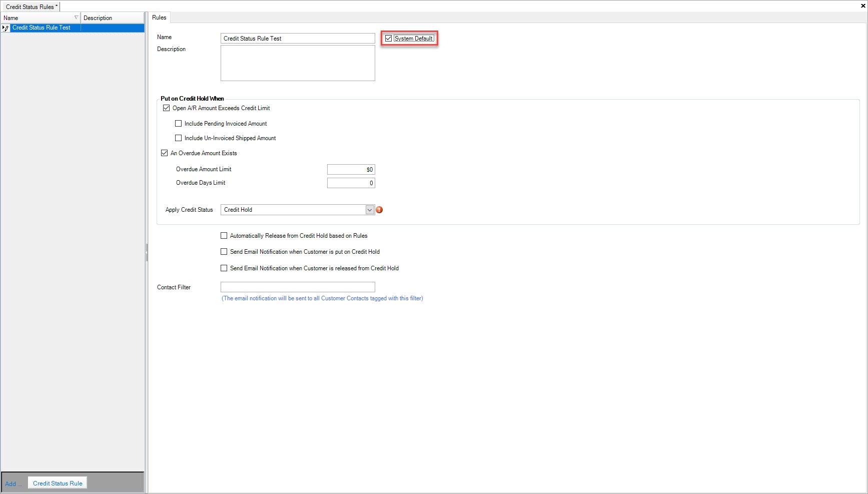Sort by the Name column header
The image size is (868, 494).
(41, 18)
